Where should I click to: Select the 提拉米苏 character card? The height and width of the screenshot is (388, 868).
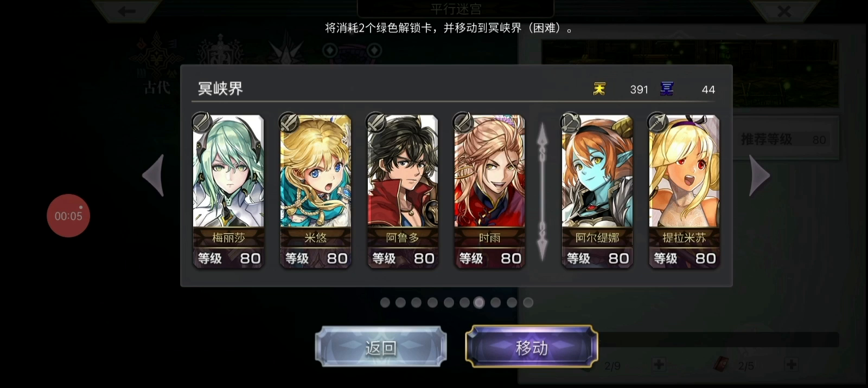684,191
